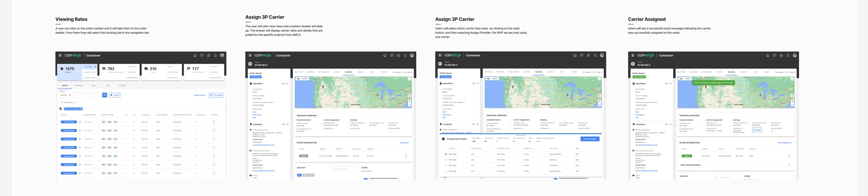The image size is (868, 196).
Task: Open notifications bell in Viewing Rates mockup
Action: (215, 56)
